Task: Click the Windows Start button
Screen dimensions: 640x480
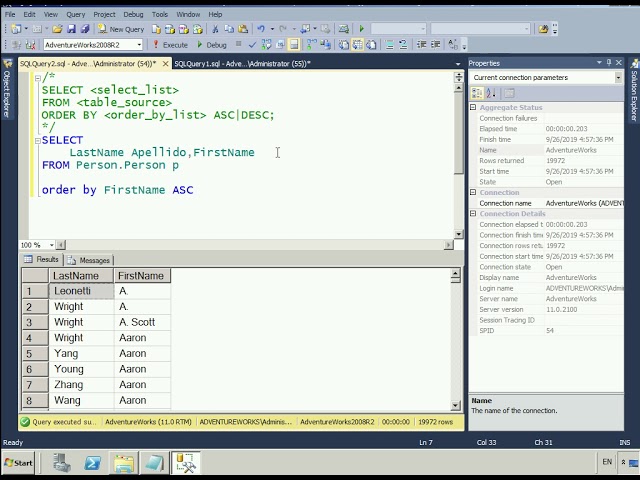Action: [x=19, y=463]
